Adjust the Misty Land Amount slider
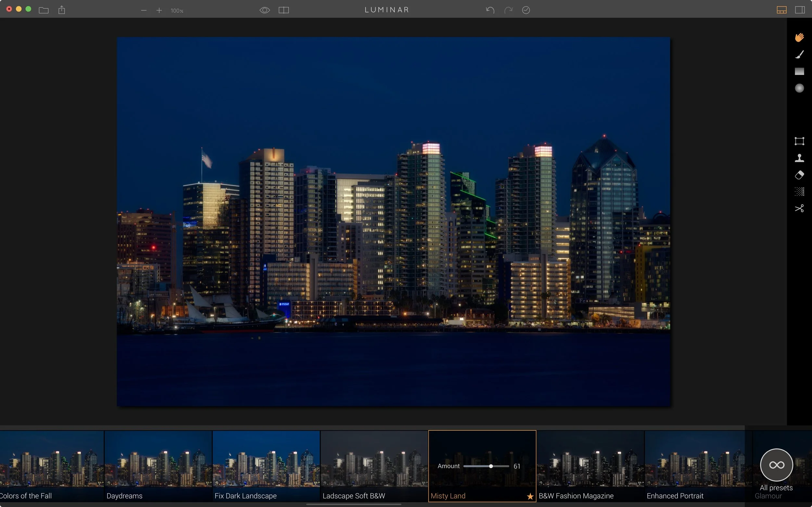 (x=491, y=466)
